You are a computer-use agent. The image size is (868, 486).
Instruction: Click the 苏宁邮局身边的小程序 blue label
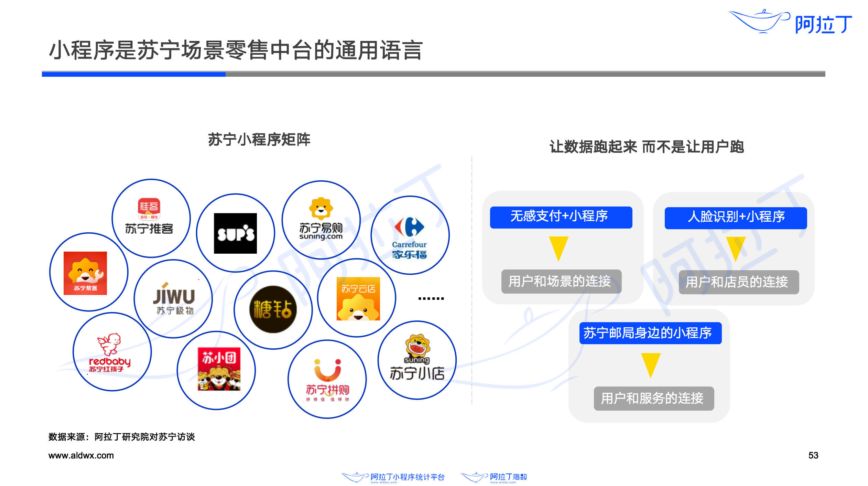coord(650,333)
